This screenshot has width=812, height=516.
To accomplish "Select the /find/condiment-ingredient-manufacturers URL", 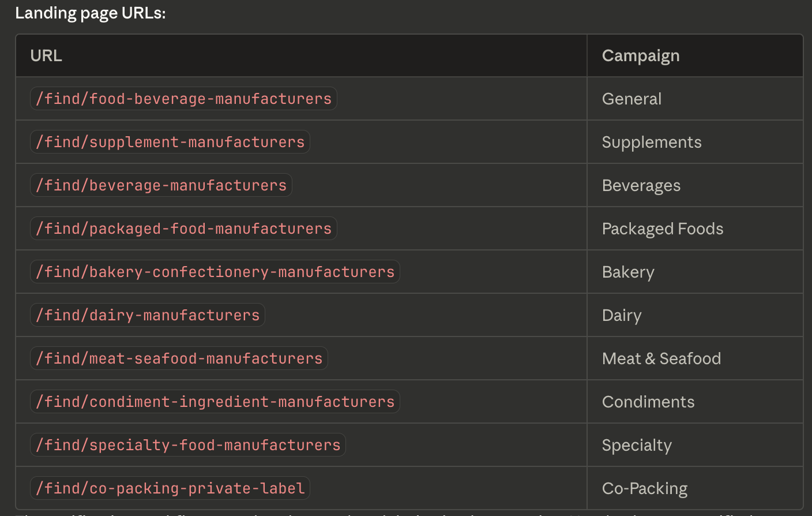I will pyautogui.click(x=215, y=402).
